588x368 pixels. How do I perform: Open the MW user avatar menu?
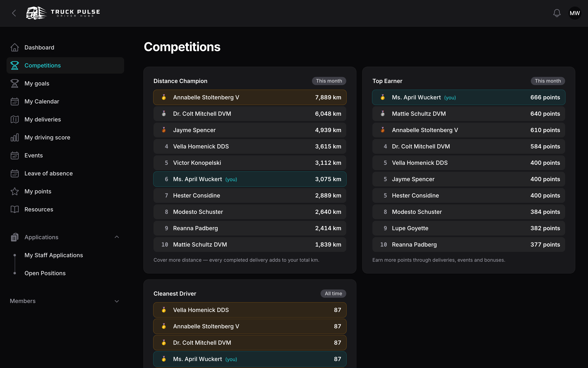tap(575, 13)
